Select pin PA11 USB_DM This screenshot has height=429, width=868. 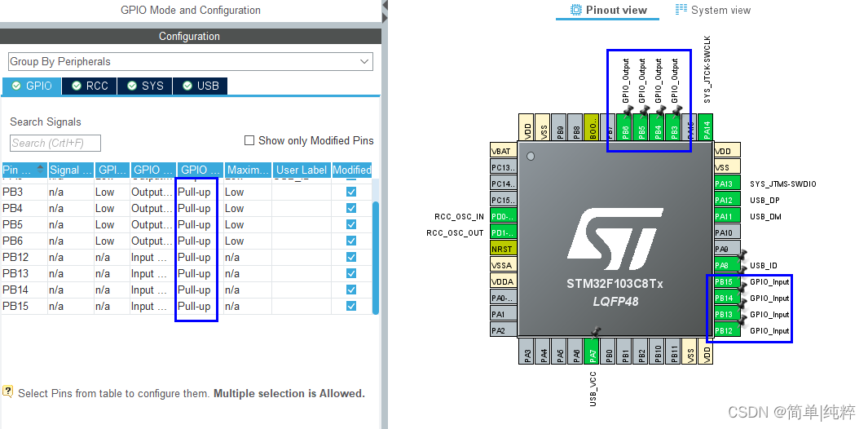(726, 216)
